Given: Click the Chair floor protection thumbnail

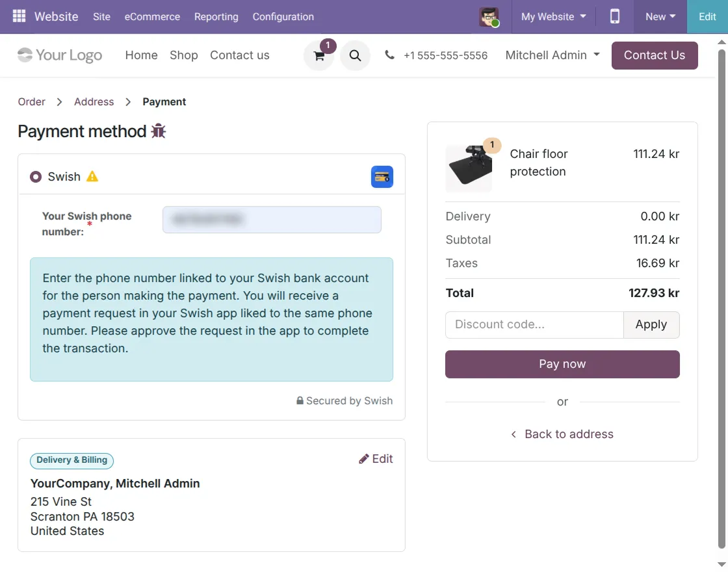Looking at the screenshot, I should coord(469,168).
